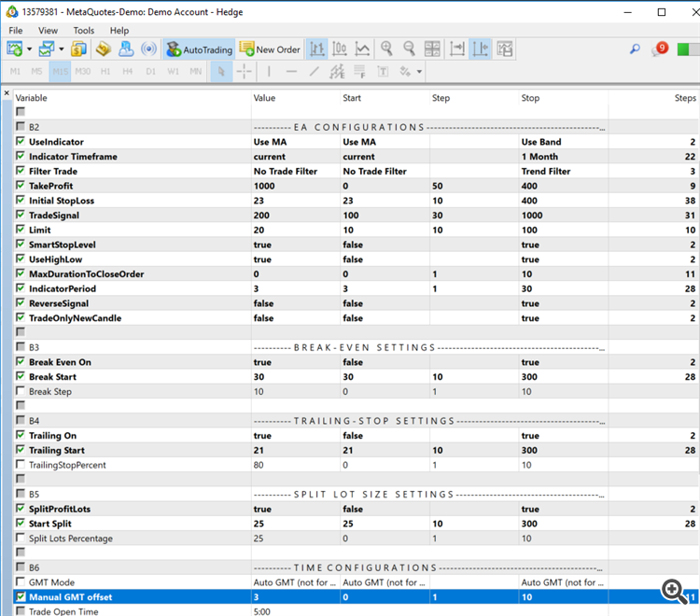Image resolution: width=700 pixels, height=616 pixels.
Task: Switch to line chart icon
Action: pos(362,49)
